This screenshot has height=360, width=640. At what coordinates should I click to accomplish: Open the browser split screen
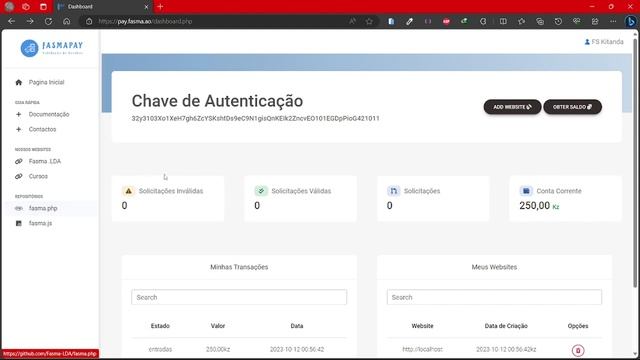503,21
